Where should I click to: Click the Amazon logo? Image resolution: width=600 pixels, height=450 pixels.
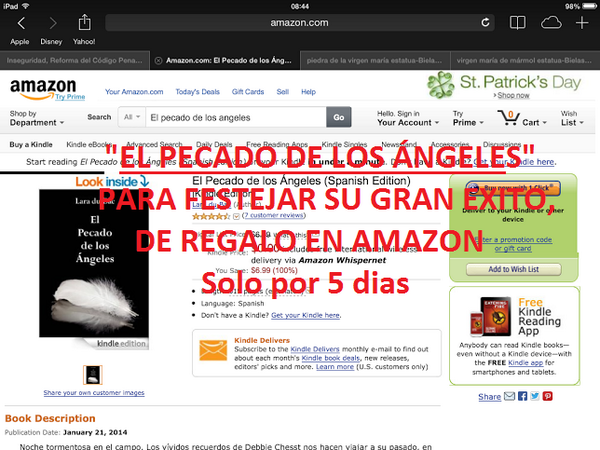pos(43,88)
